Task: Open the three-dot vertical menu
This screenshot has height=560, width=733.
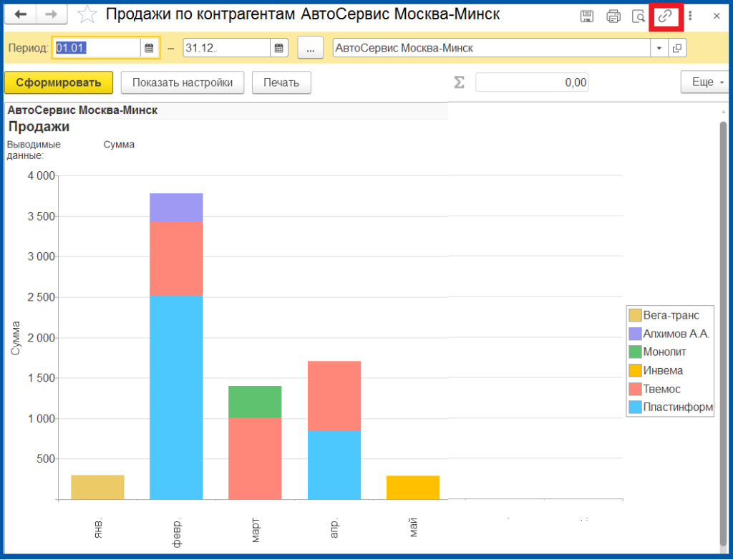Action: pos(690,16)
